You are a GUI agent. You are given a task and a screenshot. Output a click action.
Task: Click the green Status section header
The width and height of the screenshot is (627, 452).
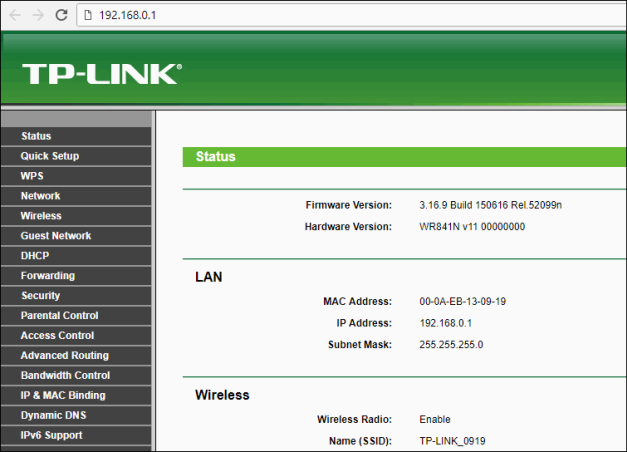[x=405, y=157]
